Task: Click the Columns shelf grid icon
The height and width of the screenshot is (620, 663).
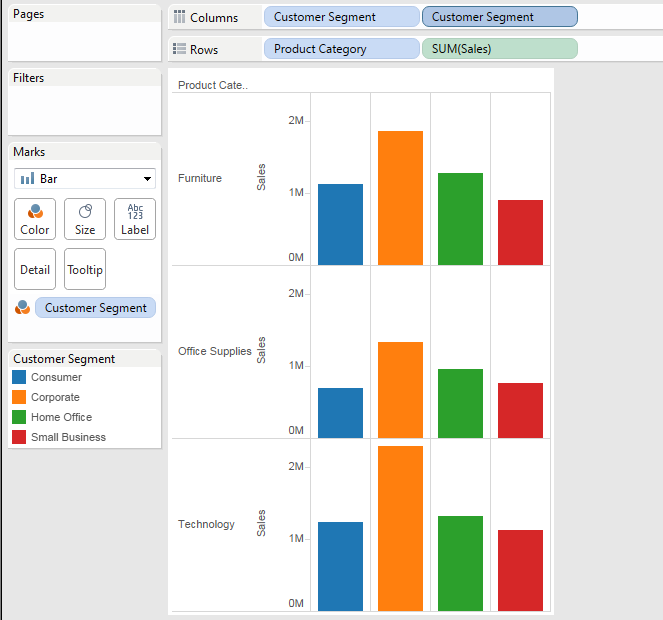Action: click(179, 17)
